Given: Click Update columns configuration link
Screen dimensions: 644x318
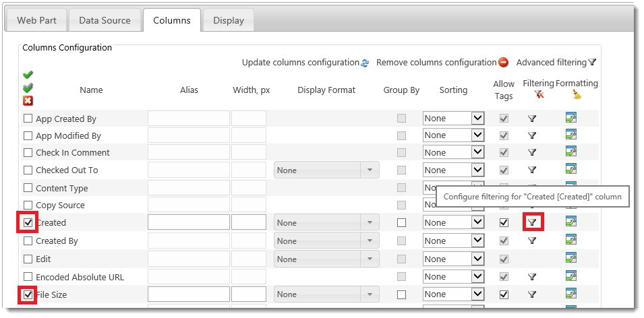Looking at the screenshot, I should tap(301, 63).
